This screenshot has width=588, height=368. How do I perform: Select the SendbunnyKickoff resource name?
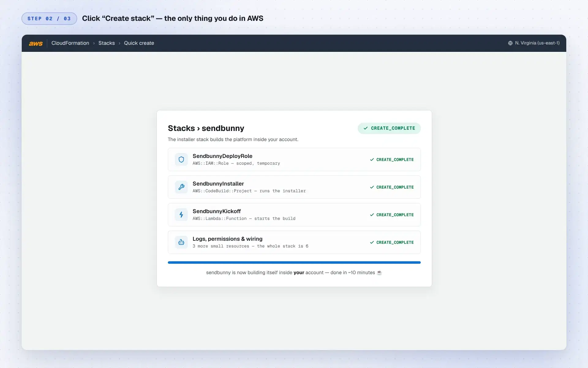217,211
